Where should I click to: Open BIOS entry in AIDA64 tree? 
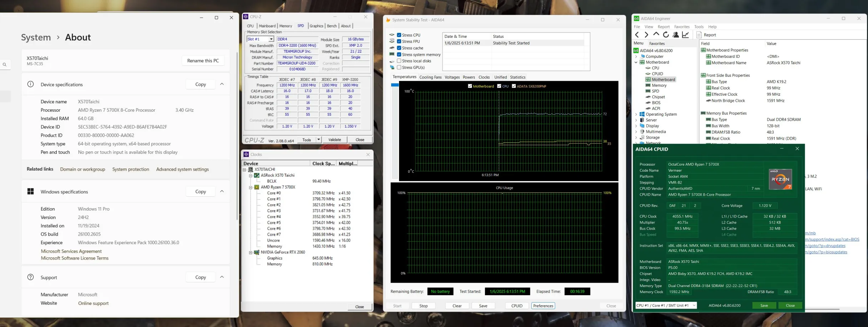click(x=656, y=103)
